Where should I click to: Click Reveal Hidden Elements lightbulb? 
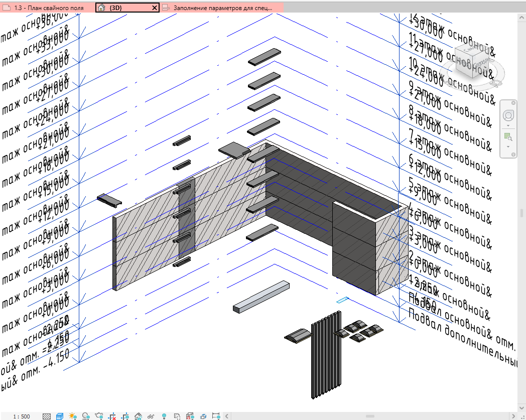coord(164,416)
